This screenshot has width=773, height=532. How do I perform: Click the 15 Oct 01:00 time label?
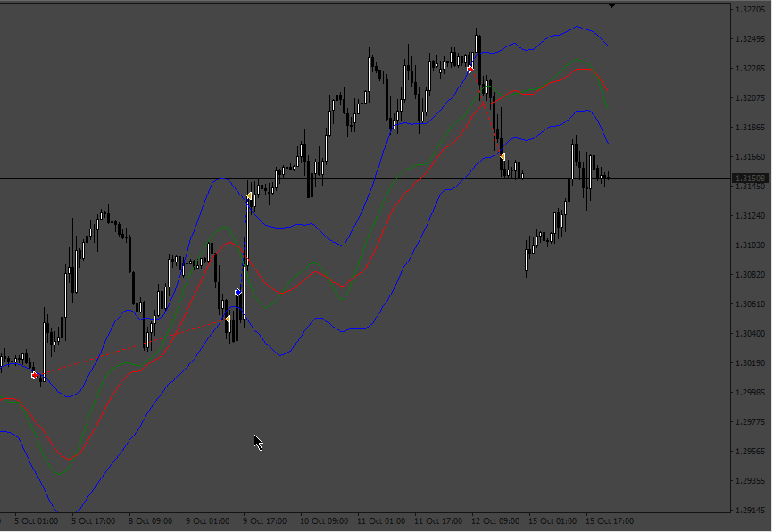pos(553,521)
